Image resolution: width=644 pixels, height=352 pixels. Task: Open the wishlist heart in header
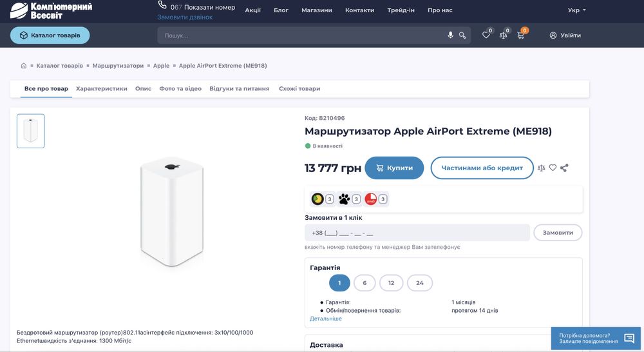486,35
